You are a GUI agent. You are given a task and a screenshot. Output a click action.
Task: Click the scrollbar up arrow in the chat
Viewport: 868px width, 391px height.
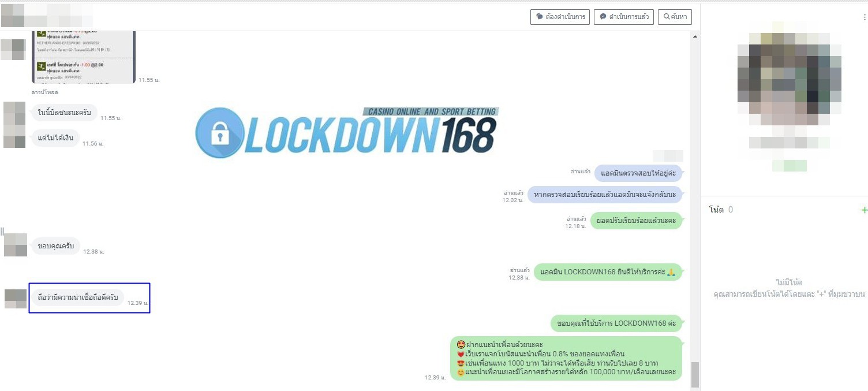pyautogui.click(x=695, y=37)
